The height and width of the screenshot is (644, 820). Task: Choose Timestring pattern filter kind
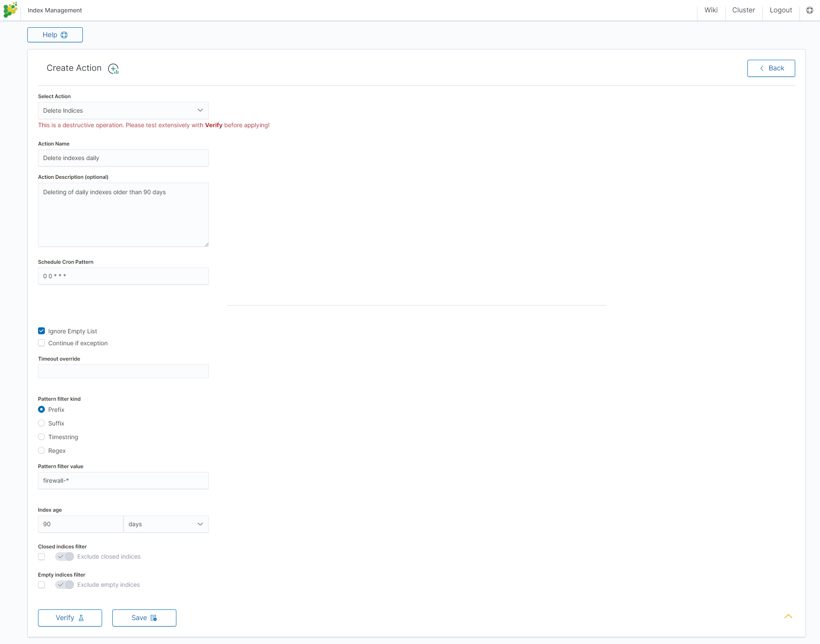41,437
